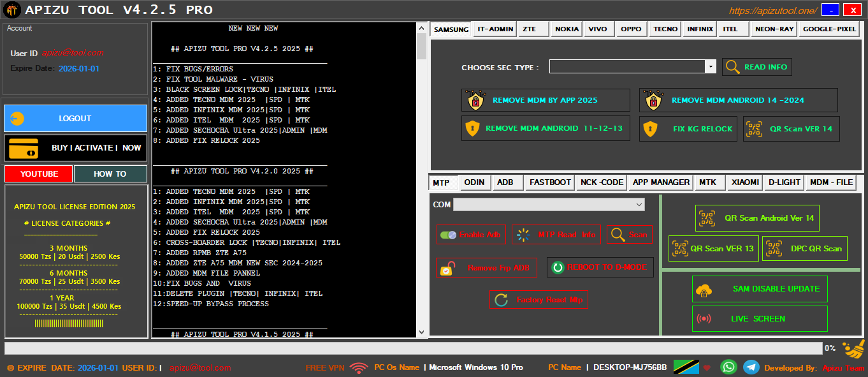This screenshot has height=377, width=868.
Task: Open the WhatsApp contact icon
Action: (x=728, y=367)
